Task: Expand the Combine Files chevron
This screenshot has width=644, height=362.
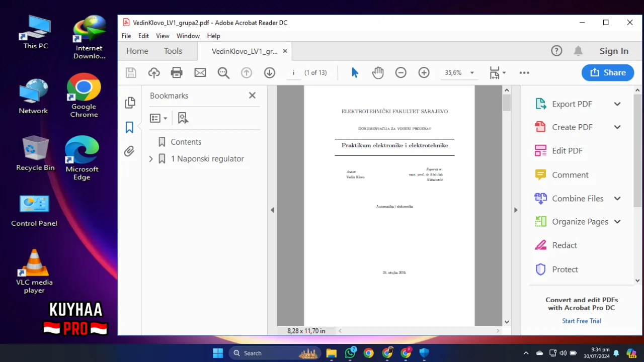Action: coord(617,199)
